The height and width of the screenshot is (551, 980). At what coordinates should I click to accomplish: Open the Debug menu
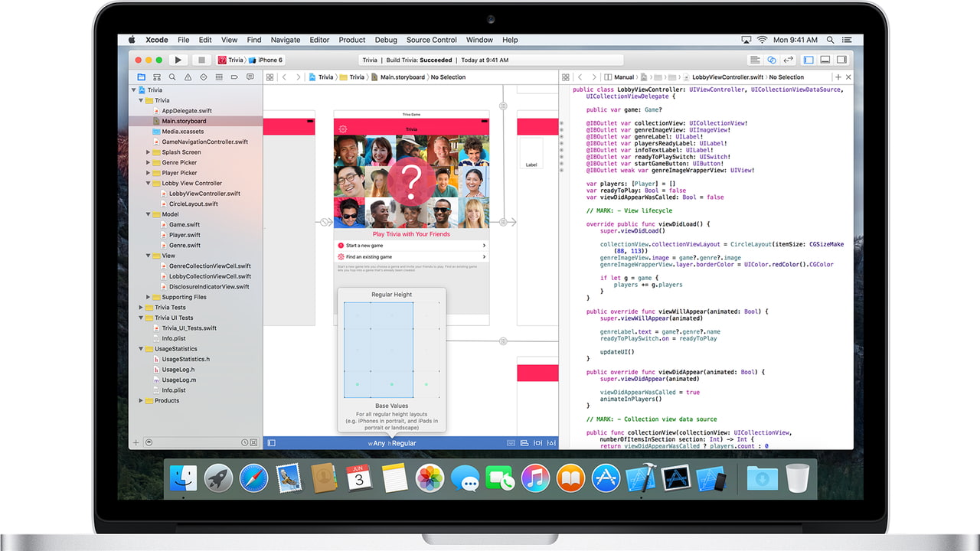pyautogui.click(x=386, y=40)
